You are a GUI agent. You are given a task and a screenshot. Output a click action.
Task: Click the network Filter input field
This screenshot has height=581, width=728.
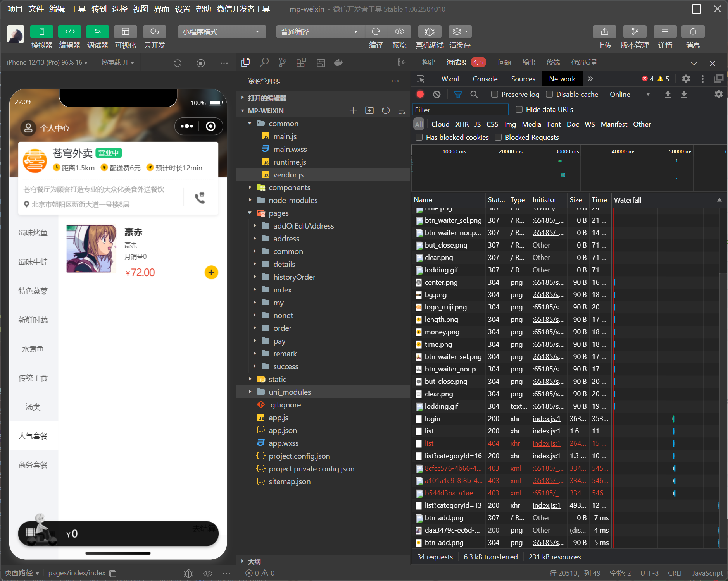460,110
